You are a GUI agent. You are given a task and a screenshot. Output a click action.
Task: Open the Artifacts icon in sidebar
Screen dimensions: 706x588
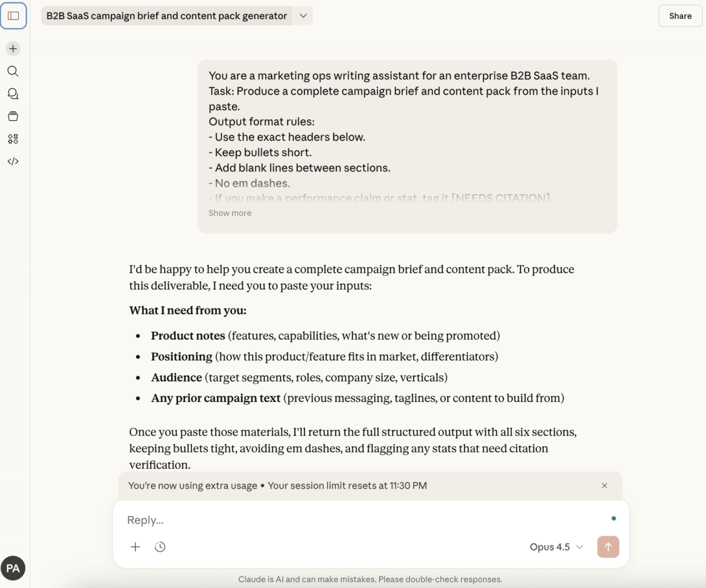click(13, 139)
